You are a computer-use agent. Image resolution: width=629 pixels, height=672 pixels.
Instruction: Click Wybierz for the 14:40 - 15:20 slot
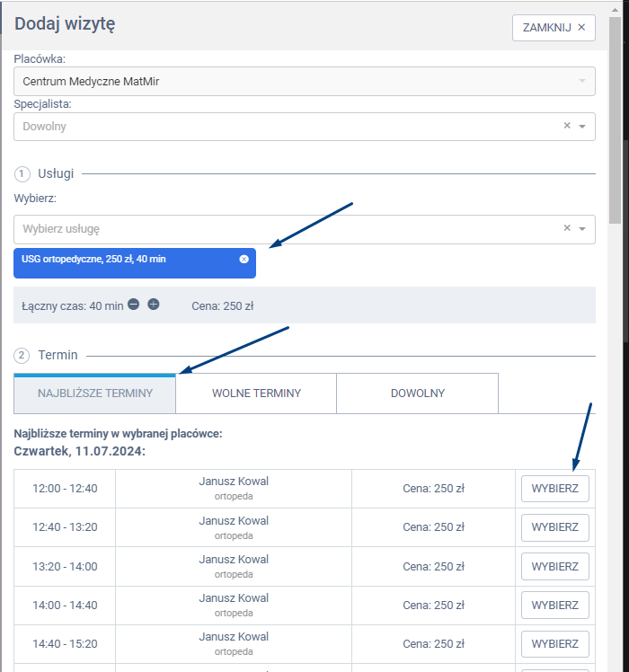[x=554, y=644]
